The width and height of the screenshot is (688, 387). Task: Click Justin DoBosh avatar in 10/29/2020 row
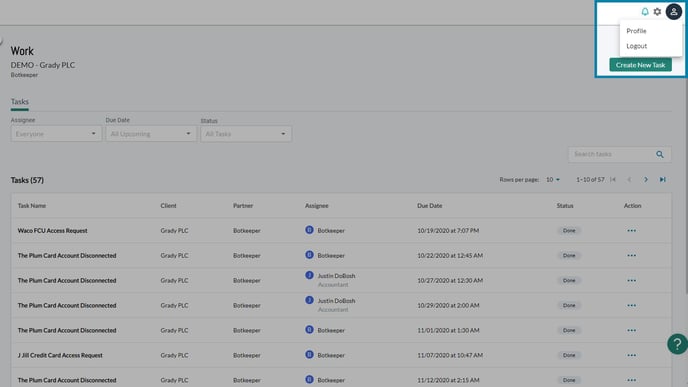pos(309,301)
